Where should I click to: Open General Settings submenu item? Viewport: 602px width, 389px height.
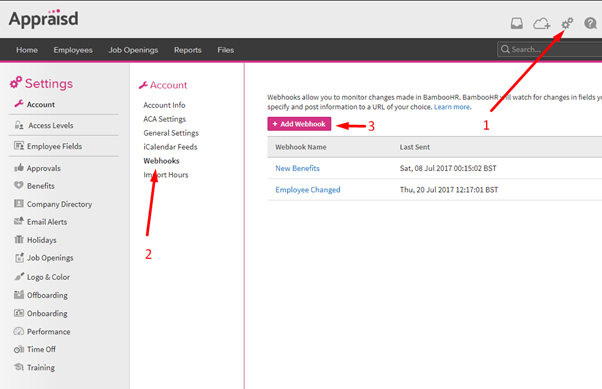pos(171,133)
